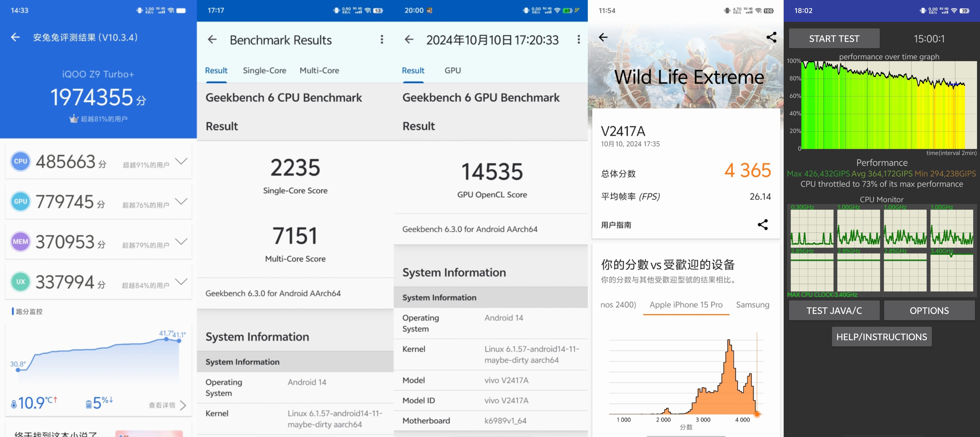This screenshot has width=980, height=437.
Task: Open overflow menu on Benchmark Results
Action: (x=382, y=40)
